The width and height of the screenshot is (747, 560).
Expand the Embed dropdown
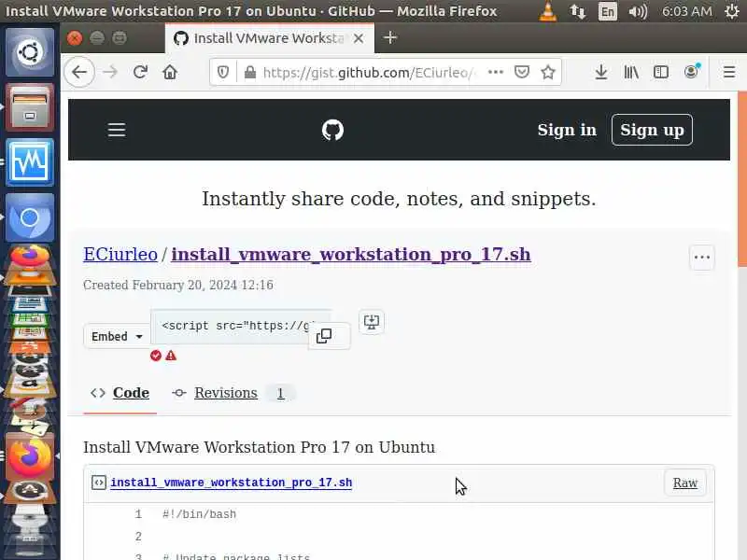118,336
